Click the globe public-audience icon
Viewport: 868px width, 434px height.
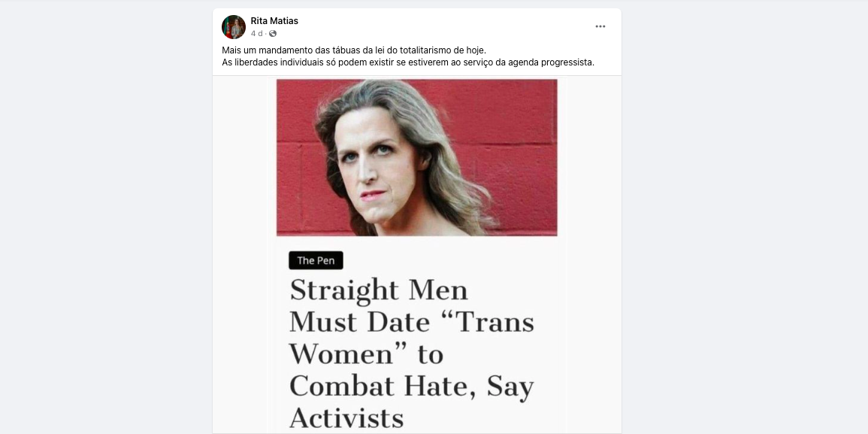(x=272, y=34)
